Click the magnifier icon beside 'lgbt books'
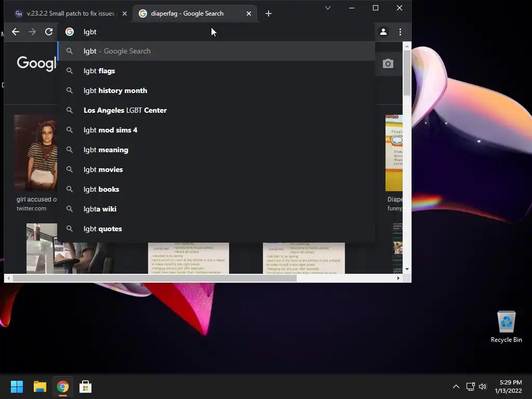Screen dimensions: 532x399 point(70,189)
